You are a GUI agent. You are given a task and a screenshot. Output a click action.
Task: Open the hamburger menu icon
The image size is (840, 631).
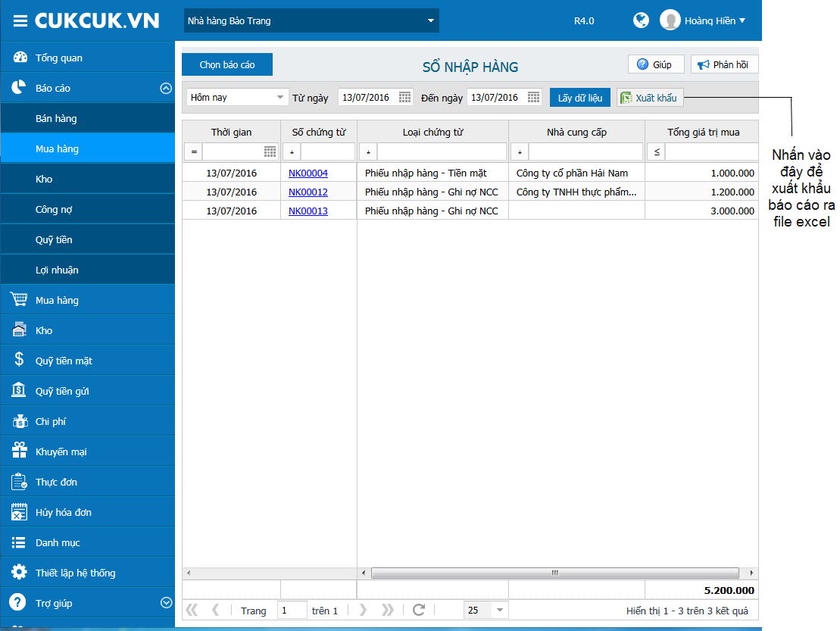point(20,21)
